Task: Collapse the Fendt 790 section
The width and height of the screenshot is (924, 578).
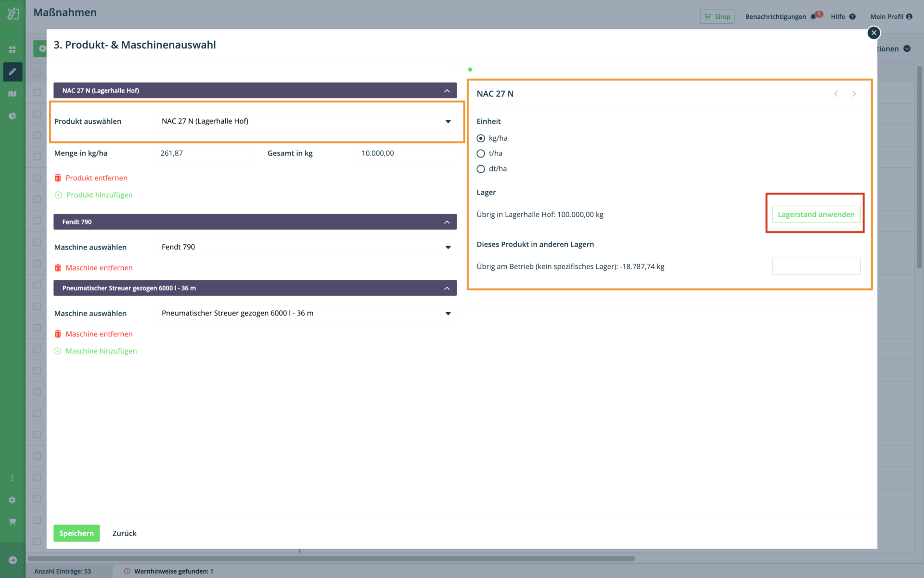Action: click(x=447, y=222)
